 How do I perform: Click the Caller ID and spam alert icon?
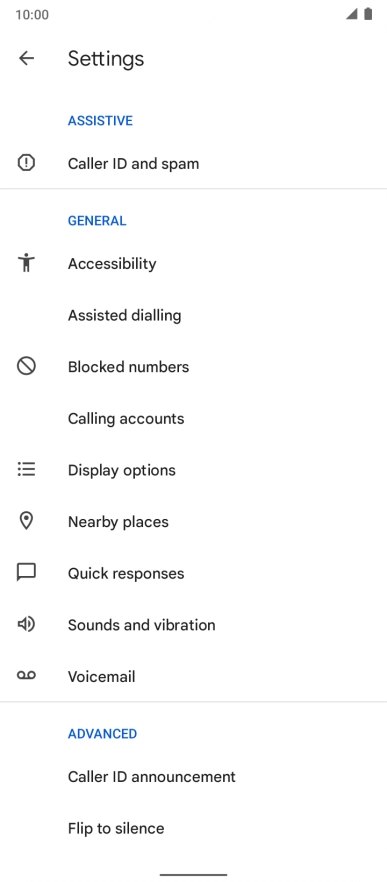[x=26, y=163]
